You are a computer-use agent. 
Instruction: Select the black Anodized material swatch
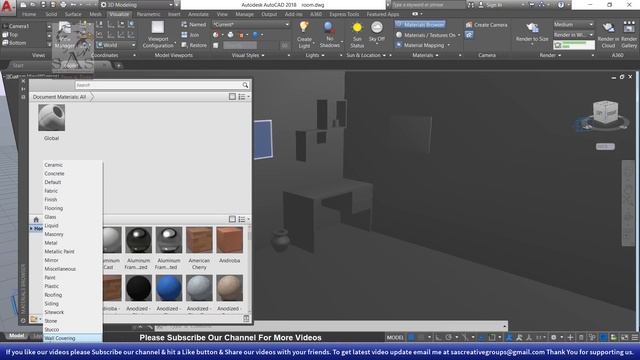pos(139,288)
